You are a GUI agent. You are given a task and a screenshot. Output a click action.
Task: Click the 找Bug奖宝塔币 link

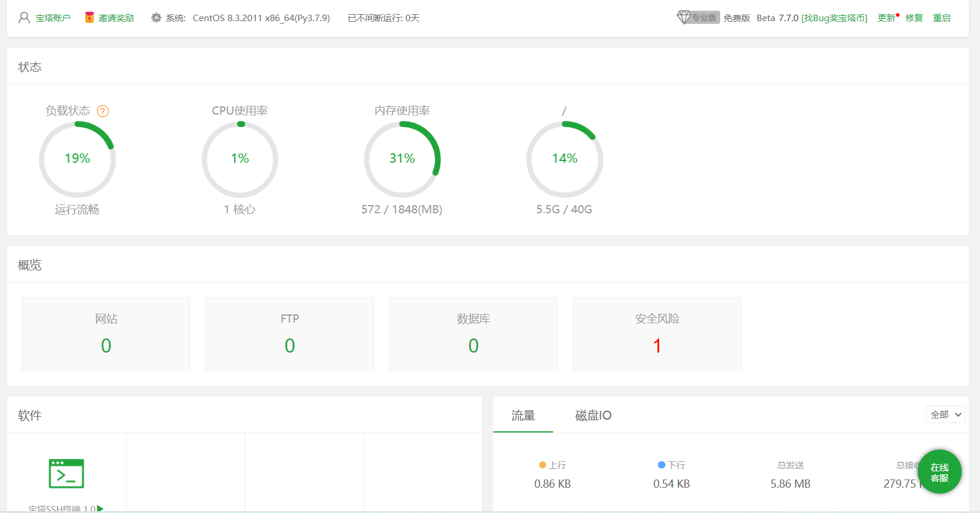(834, 18)
